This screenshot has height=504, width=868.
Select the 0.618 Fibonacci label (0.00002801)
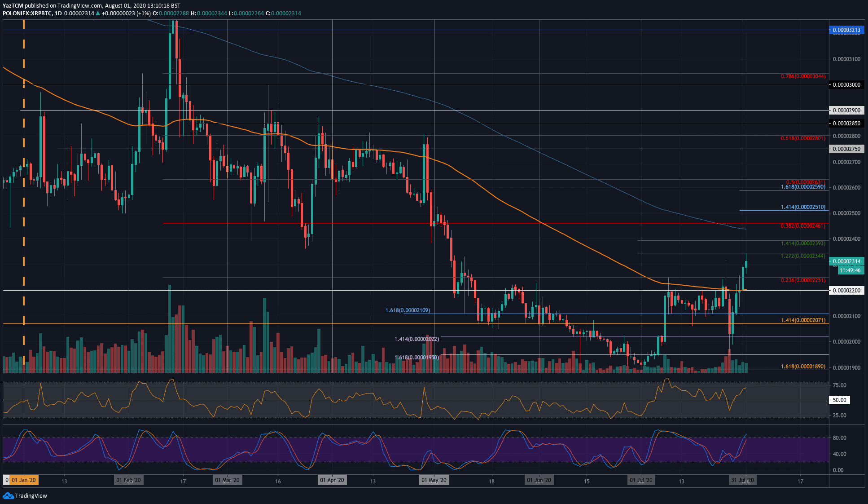(x=803, y=138)
